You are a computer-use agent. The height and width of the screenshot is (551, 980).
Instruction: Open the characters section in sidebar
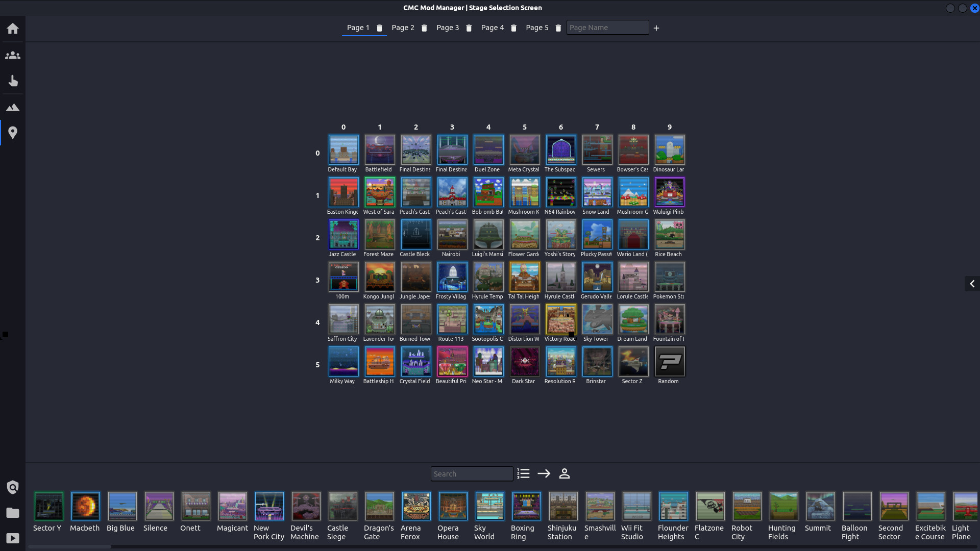pyautogui.click(x=13, y=55)
